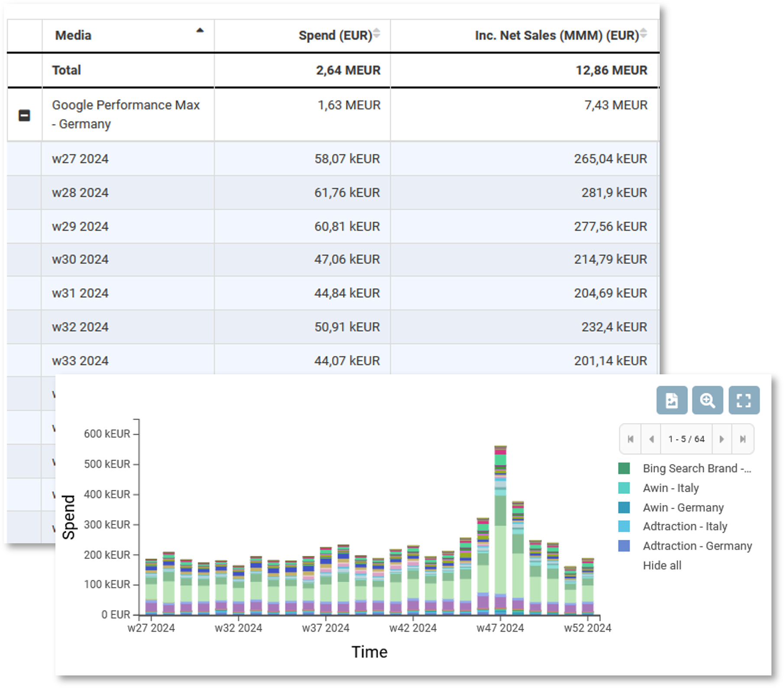The height and width of the screenshot is (688, 784).
Task: Toggle Adtraction - Germany legend swatch
Action: click(624, 546)
